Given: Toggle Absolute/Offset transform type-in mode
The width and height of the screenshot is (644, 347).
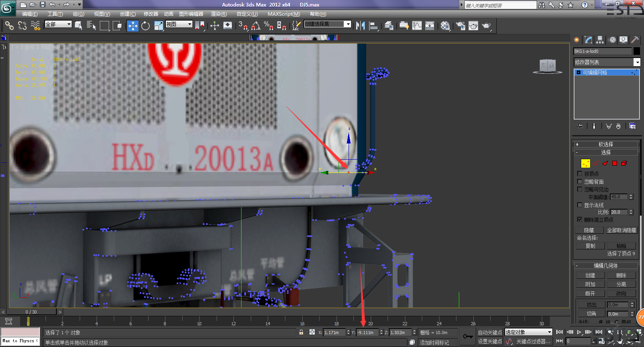Looking at the screenshot, I should tap(312, 332).
